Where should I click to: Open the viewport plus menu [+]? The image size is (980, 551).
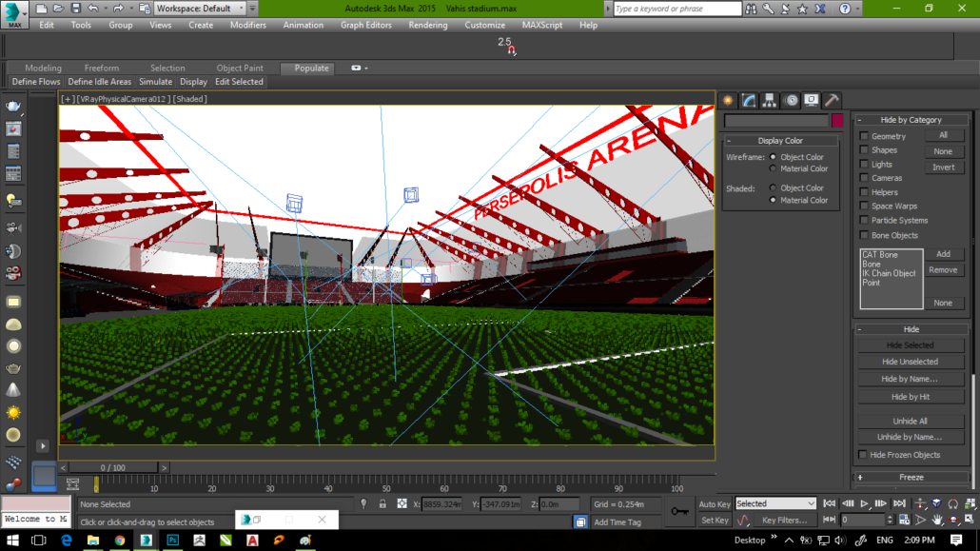[67, 99]
